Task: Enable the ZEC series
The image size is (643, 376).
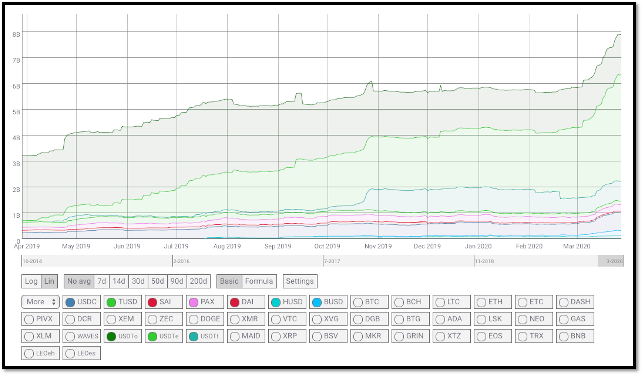Action: click(163, 319)
